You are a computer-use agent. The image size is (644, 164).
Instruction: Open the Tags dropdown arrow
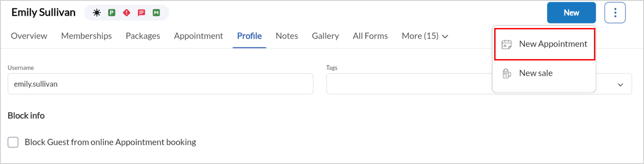pos(620,85)
